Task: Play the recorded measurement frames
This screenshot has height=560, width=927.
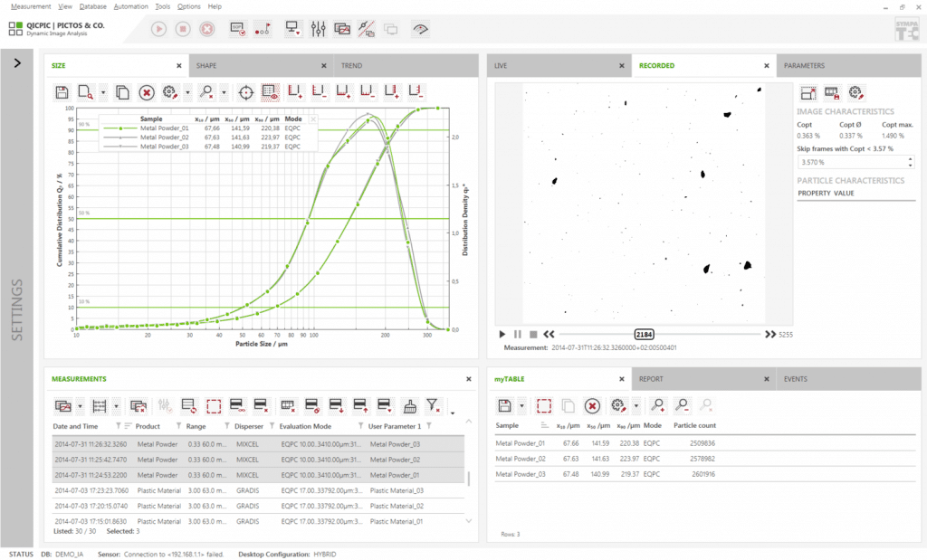Action: click(x=502, y=335)
